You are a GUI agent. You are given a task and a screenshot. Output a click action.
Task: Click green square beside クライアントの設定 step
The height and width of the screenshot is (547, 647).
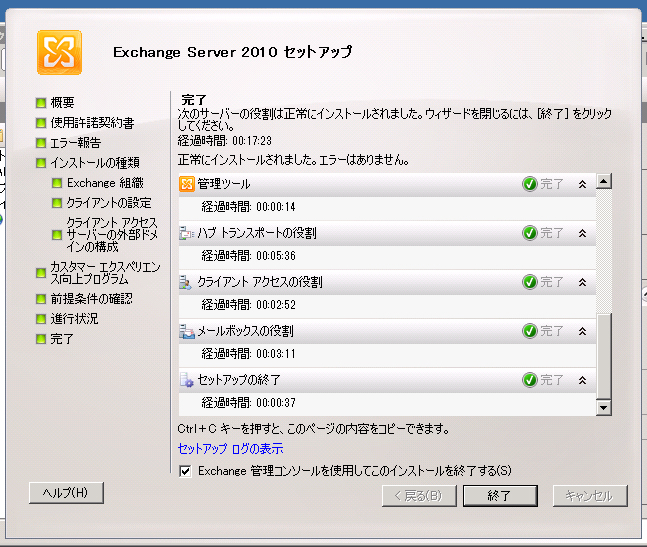click(57, 203)
